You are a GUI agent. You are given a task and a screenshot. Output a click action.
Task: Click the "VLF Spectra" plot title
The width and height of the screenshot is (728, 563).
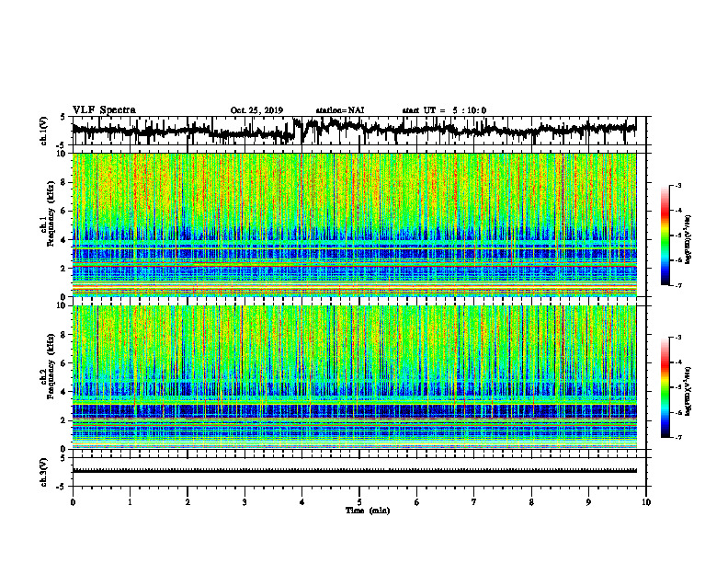point(104,110)
